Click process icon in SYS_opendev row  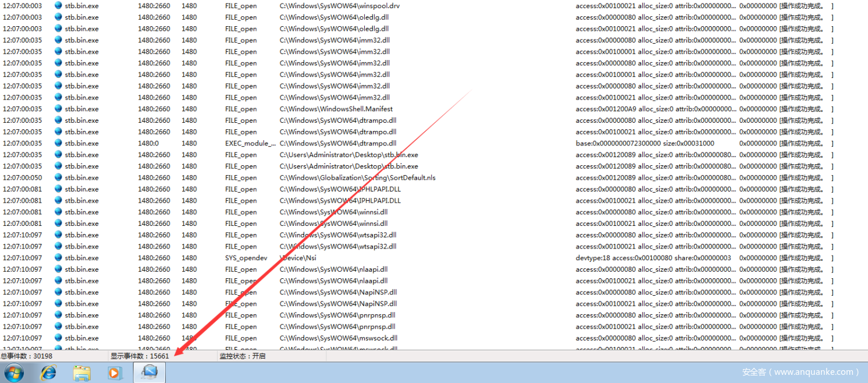click(x=58, y=258)
